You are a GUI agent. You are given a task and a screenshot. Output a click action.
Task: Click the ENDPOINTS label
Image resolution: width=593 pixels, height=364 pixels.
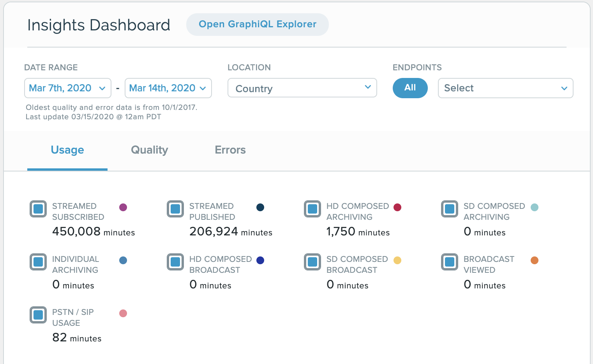coord(417,67)
